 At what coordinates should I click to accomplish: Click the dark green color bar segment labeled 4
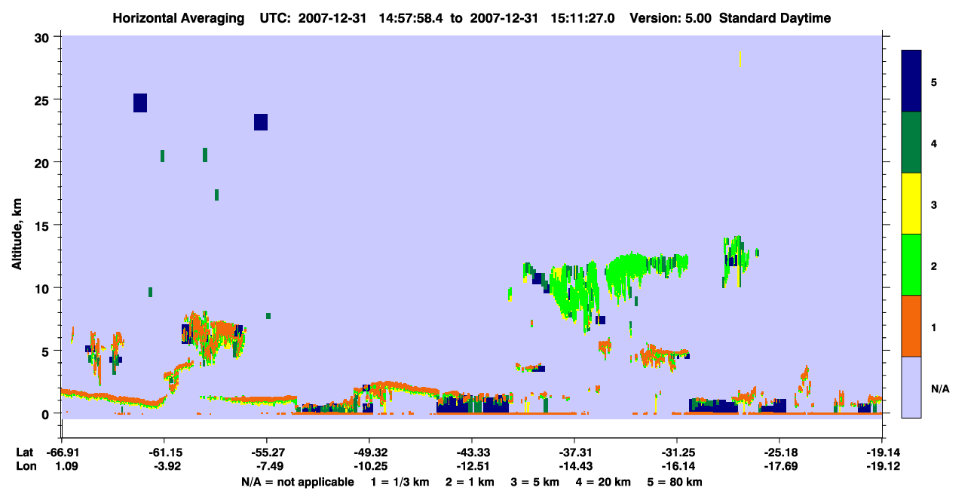911,143
